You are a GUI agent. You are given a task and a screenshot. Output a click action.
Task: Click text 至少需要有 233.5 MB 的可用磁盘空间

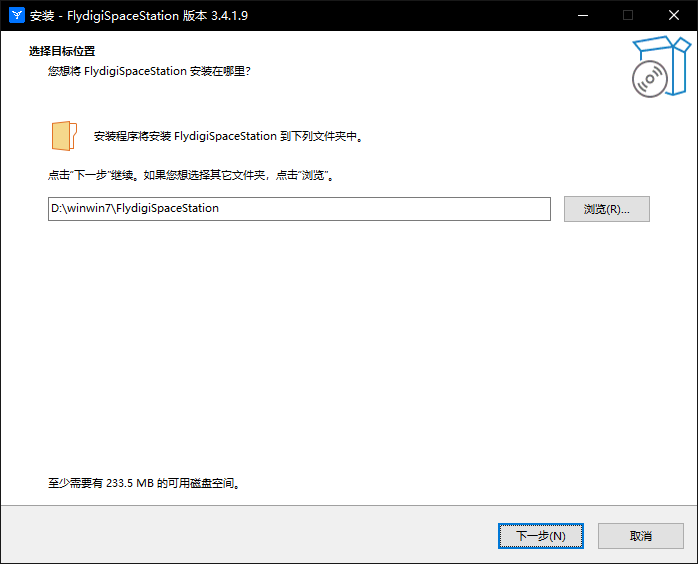[x=144, y=483]
